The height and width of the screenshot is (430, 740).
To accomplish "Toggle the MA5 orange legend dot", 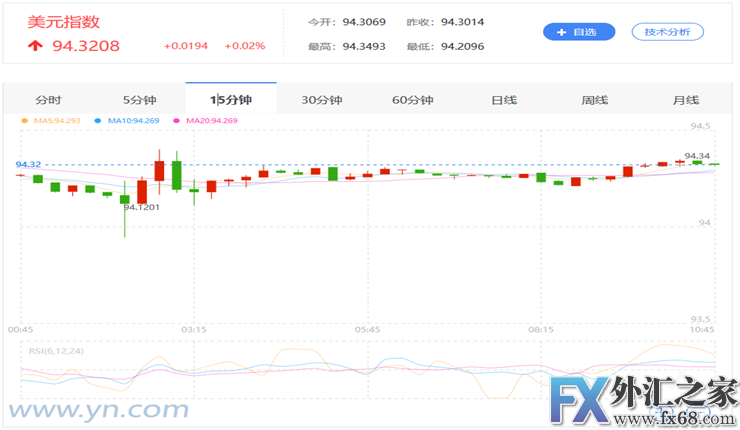I will click(x=25, y=121).
